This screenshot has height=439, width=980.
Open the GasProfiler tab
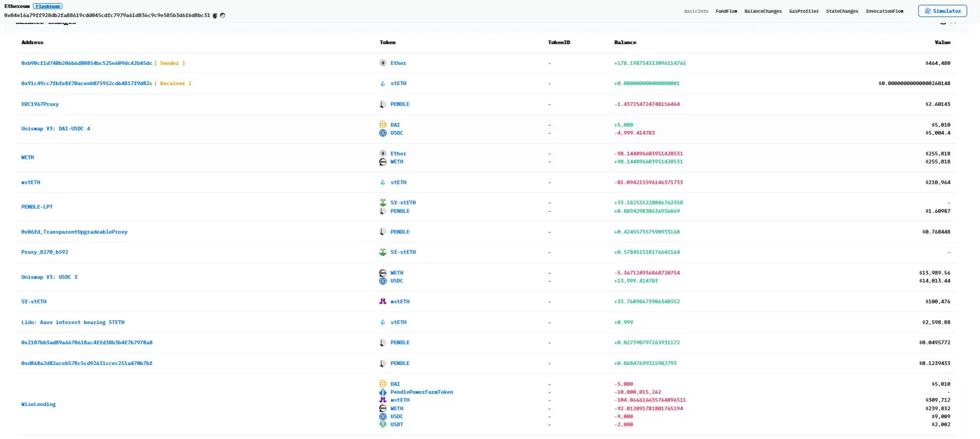pos(804,11)
